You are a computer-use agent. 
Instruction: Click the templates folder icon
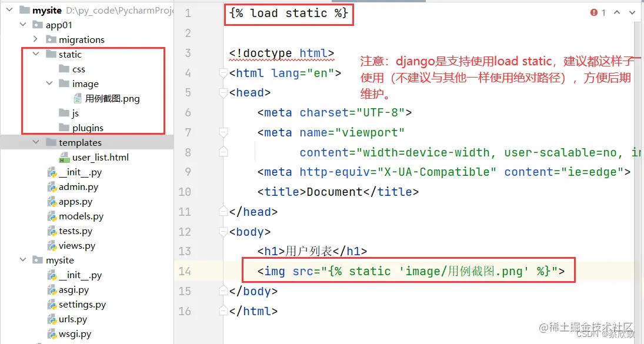pyautogui.click(x=51, y=142)
